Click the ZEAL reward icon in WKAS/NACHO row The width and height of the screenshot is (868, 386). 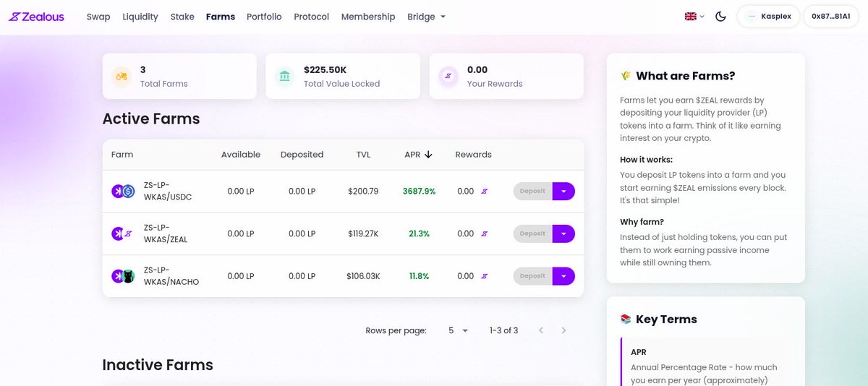pos(484,276)
